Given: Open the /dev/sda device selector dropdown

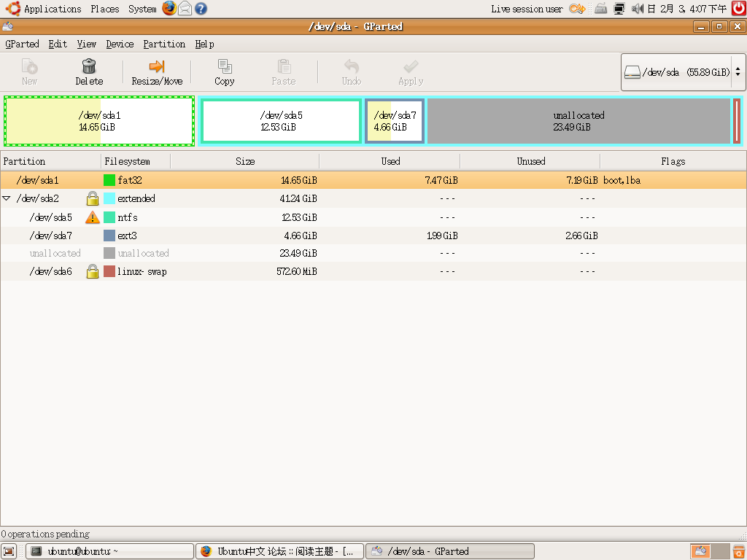Looking at the screenshot, I should point(683,72).
